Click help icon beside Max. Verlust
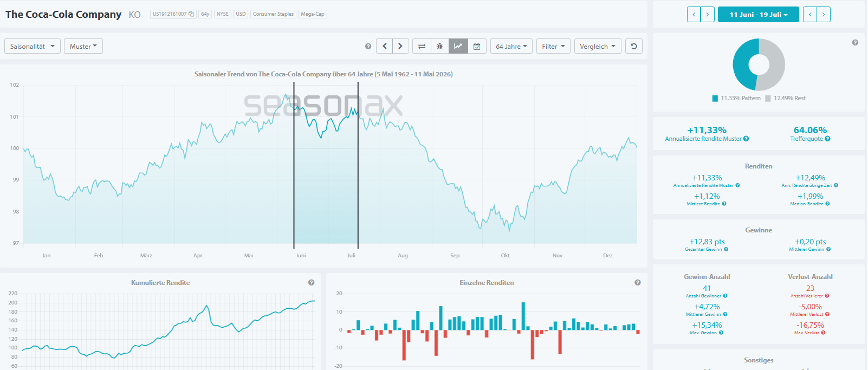Screen dimensions: 868x370 click(x=823, y=333)
